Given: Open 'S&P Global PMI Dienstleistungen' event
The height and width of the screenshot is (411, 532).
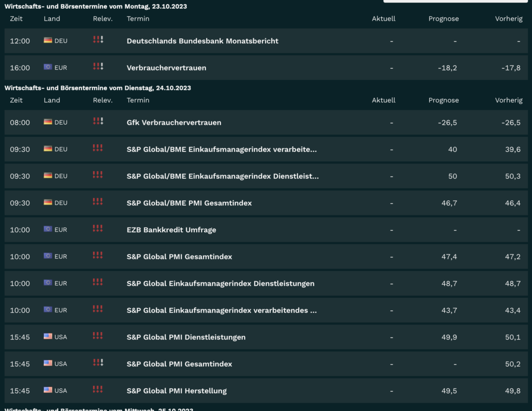Looking at the screenshot, I should 186,337.
